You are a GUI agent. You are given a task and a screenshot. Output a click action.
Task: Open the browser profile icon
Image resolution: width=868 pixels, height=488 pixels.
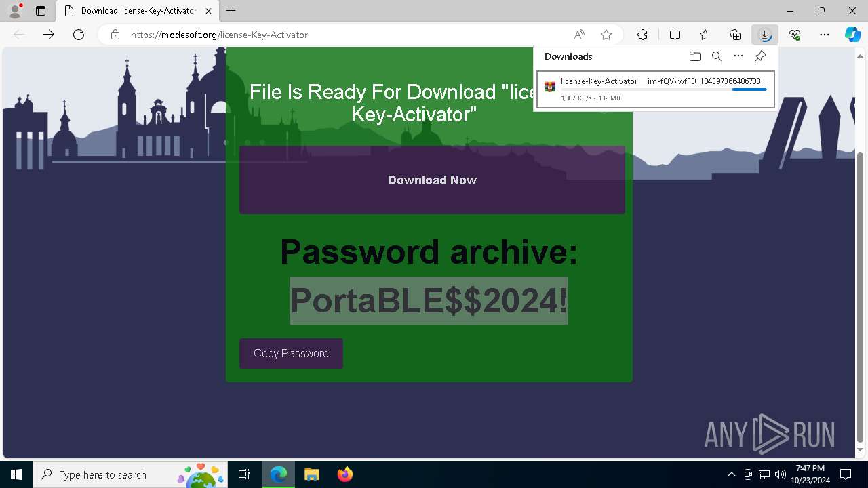pos(15,11)
